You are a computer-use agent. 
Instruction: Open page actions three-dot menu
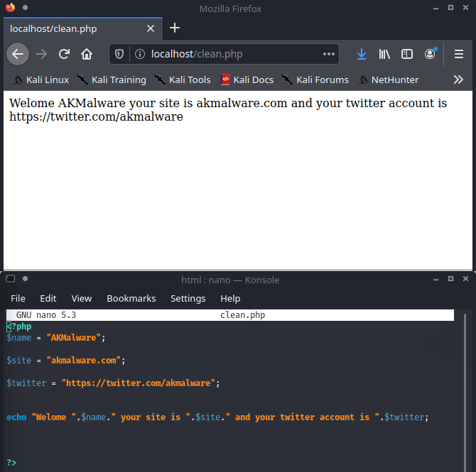coord(328,54)
